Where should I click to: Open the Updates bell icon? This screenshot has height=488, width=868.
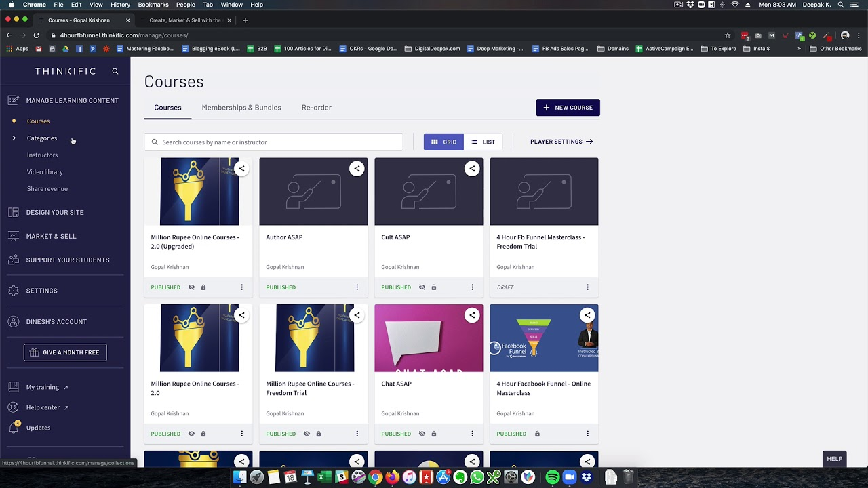14,428
